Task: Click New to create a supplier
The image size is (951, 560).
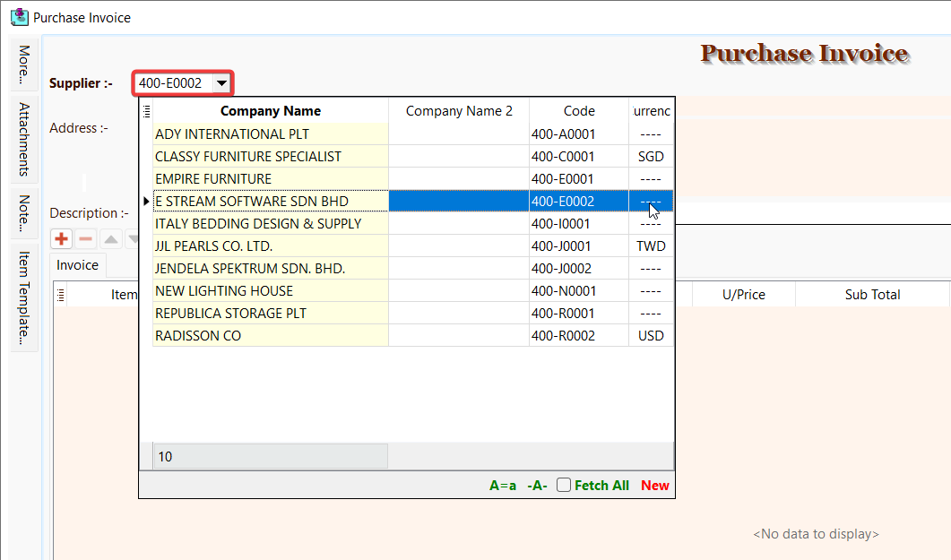Action: click(x=654, y=486)
